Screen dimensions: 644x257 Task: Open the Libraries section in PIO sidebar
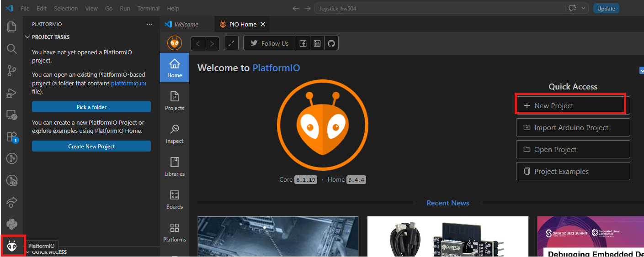click(175, 167)
